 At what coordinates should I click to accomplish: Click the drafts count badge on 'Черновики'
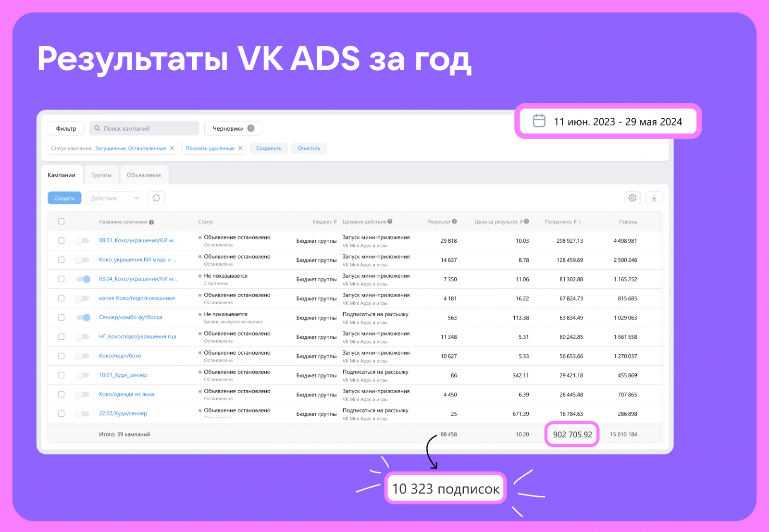click(251, 128)
